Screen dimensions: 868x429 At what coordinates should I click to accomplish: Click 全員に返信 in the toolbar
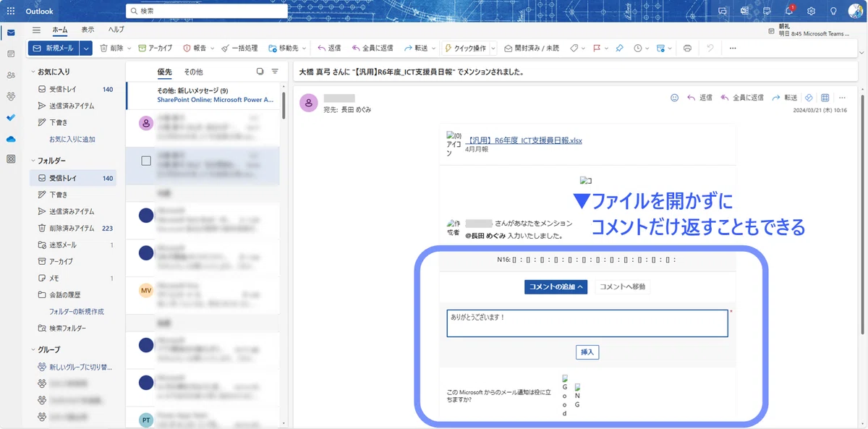[x=373, y=48]
